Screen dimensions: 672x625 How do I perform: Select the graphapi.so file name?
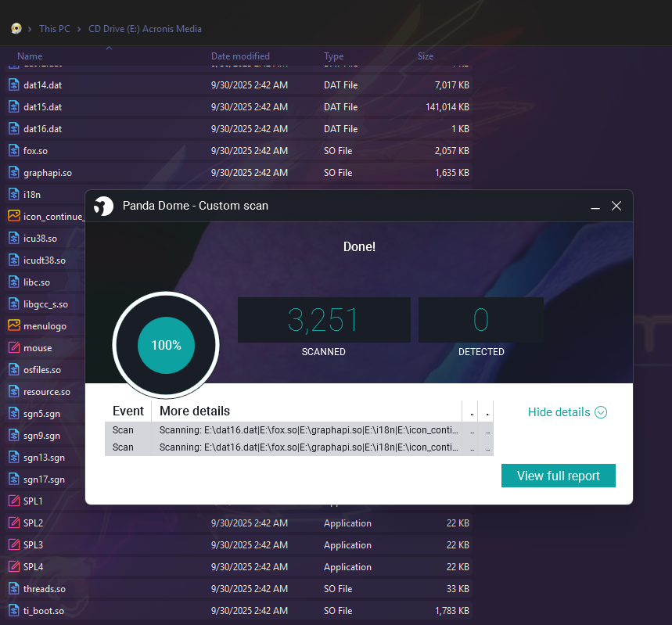tap(48, 173)
